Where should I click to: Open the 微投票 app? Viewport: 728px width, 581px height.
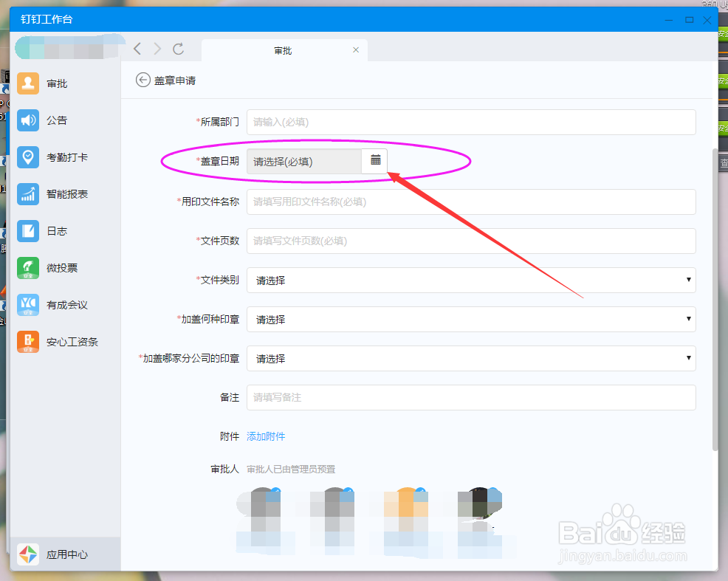click(27, 267)
